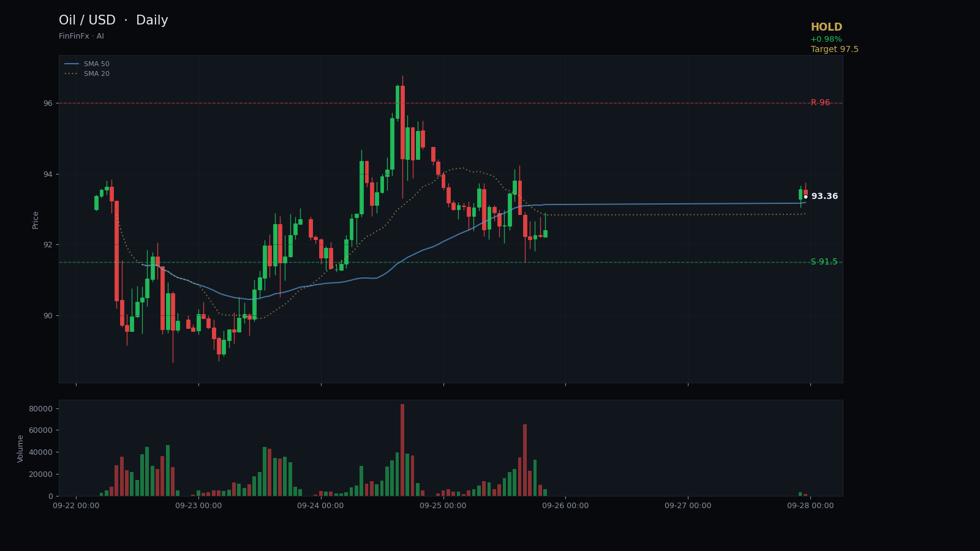Viewport: 980px width, 551px height.
Task: Click the SMA 20 legend entry
Action: [87, 74]
